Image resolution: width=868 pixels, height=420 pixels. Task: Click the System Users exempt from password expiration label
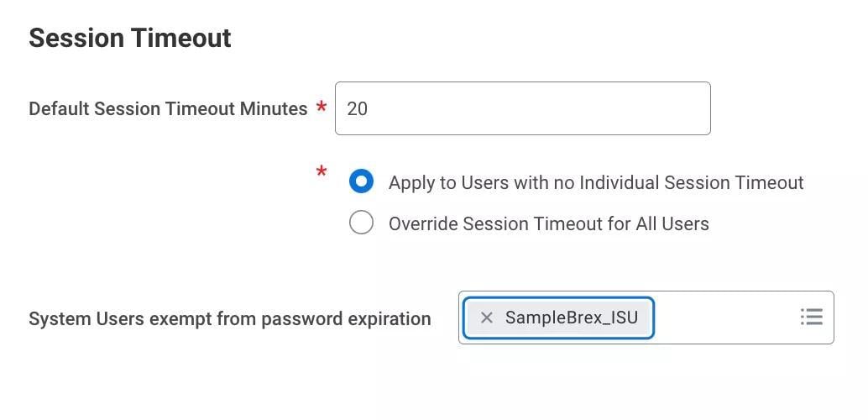tap(229, 319)
